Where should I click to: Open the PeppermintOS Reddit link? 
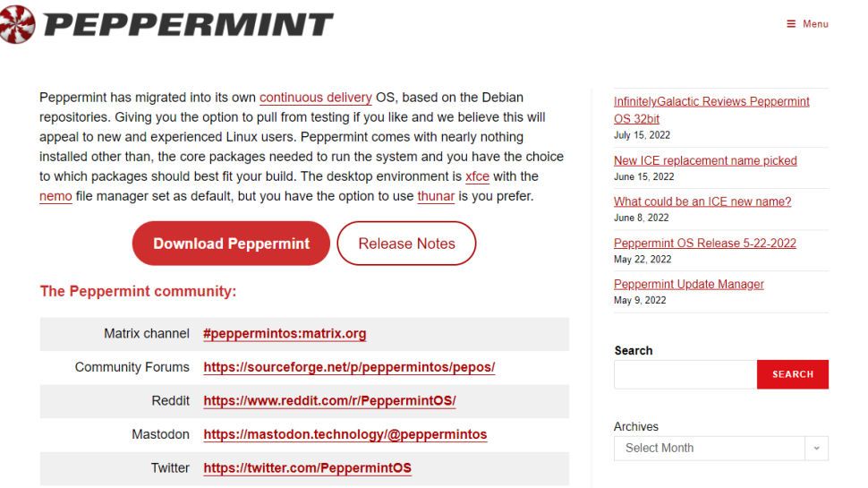[329, 401]
